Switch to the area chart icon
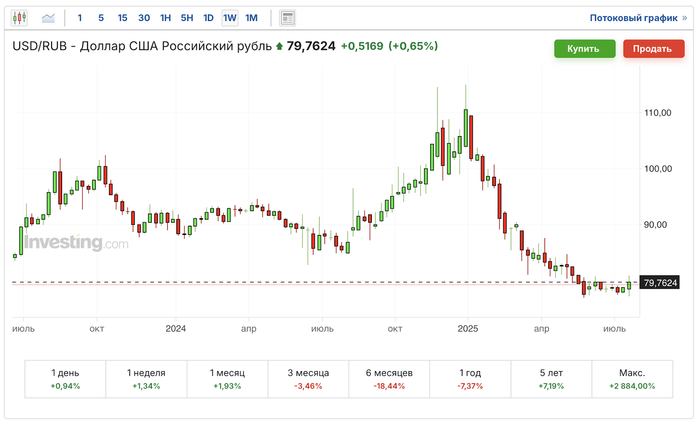This screenshot has width=700, height=424. coord(48,18)
